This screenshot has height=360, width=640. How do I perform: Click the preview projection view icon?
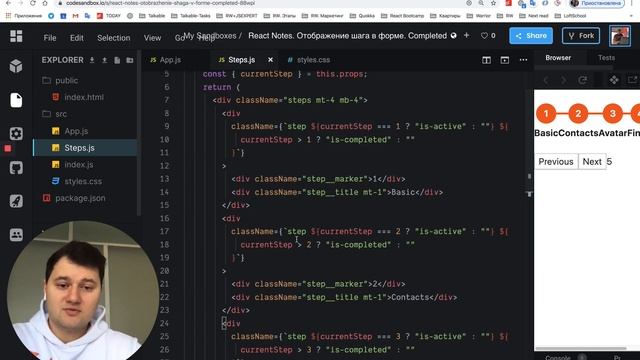point(614,80)
